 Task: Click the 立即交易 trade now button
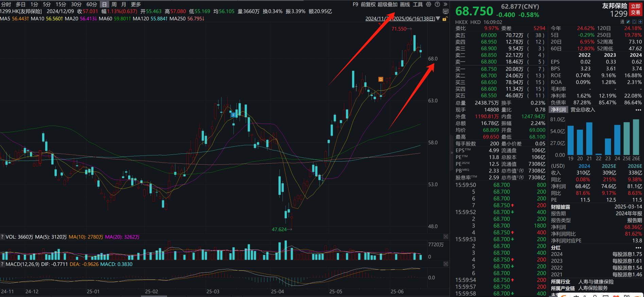point(636,9)
